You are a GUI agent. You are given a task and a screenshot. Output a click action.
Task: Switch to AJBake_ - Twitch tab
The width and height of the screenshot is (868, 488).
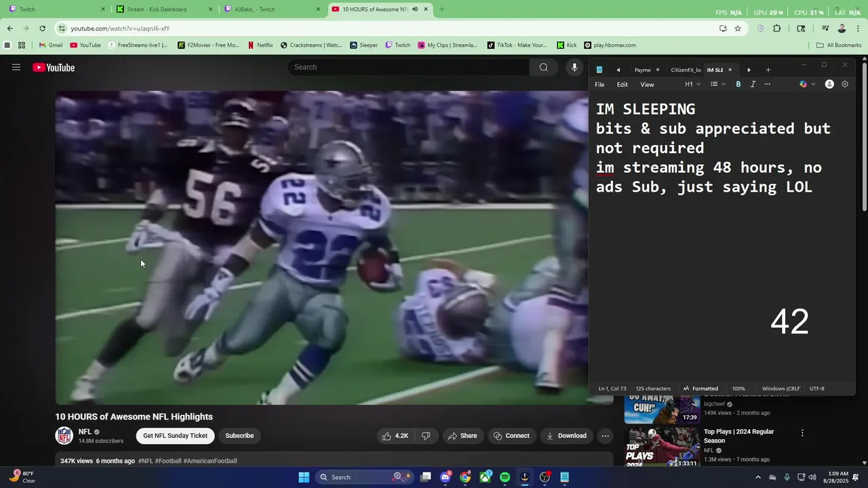point(273,9)
